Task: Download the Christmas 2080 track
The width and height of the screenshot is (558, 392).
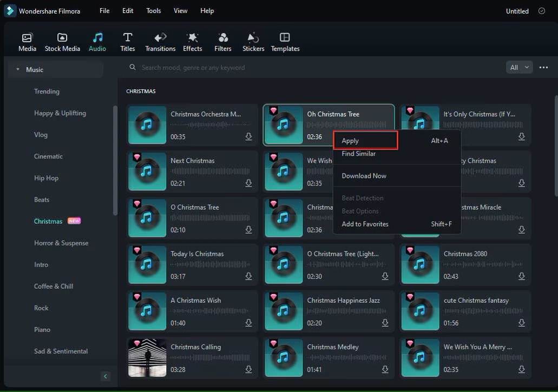Action: (521, 276)
